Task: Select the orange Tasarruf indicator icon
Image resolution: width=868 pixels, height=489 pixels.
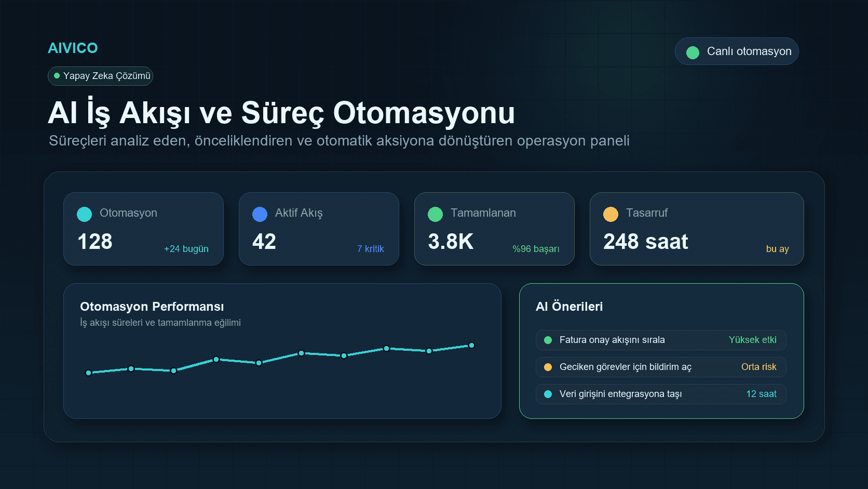Action: click(x=611, y=214)
